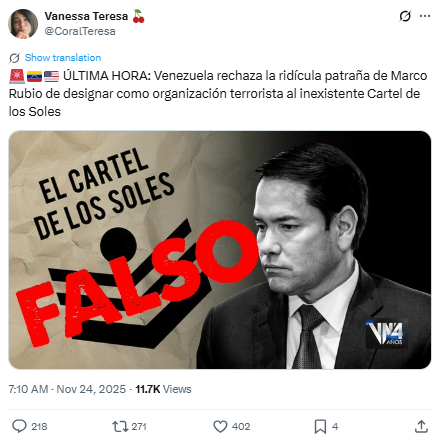
Task: View the 11.7K Views analytics
Action: coord(163,389)
